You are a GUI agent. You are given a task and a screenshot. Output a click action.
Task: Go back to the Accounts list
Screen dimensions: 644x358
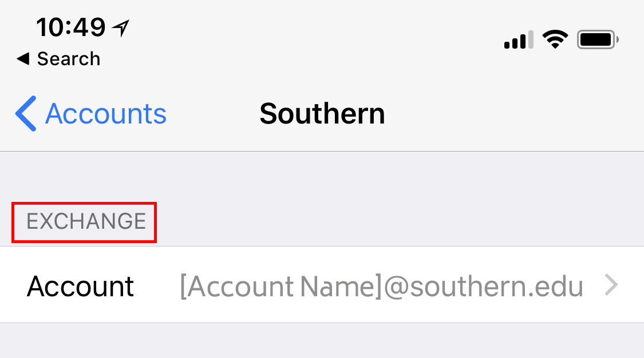point(92,114)
